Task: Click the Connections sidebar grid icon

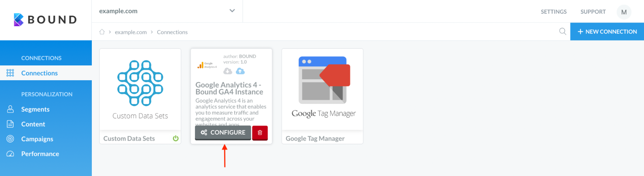Action: pyautogui.click(x=10, y=73)
